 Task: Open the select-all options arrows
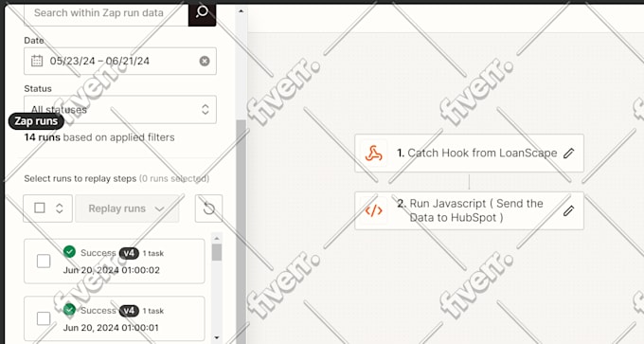(60, 208)
